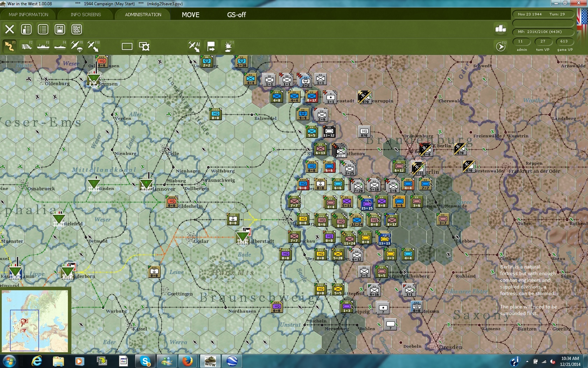Activate Naval Transport mode F3
The height and width of the screenshot is (368, 588).
pos(43,46)
